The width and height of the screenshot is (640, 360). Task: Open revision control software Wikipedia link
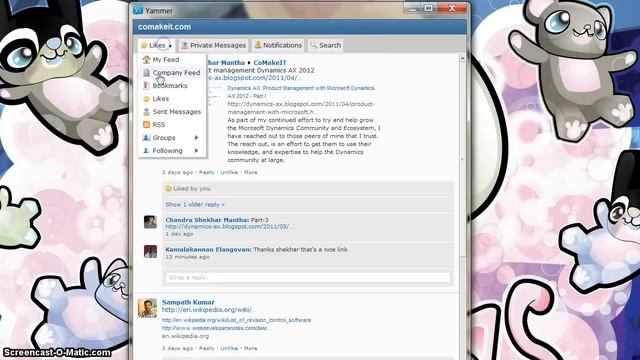coord(236,320)
